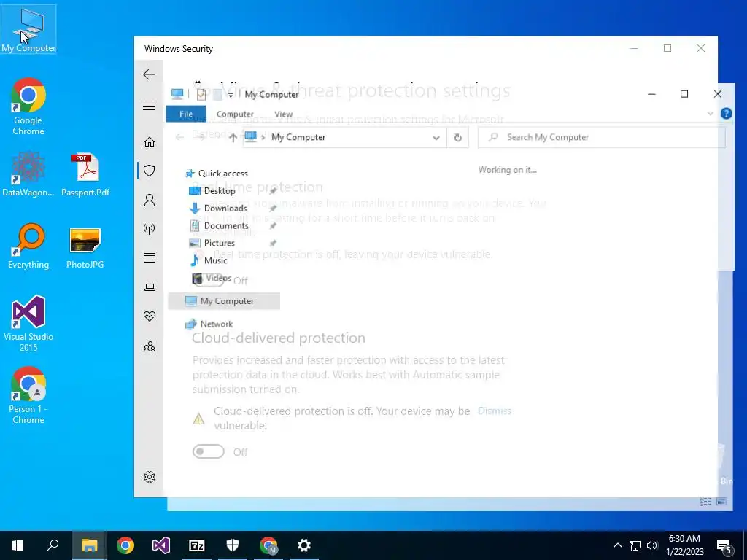The height and width of the screenshot is (560, 747).
Task: Open Windows Security settings gear
Action: click(150, 477)
